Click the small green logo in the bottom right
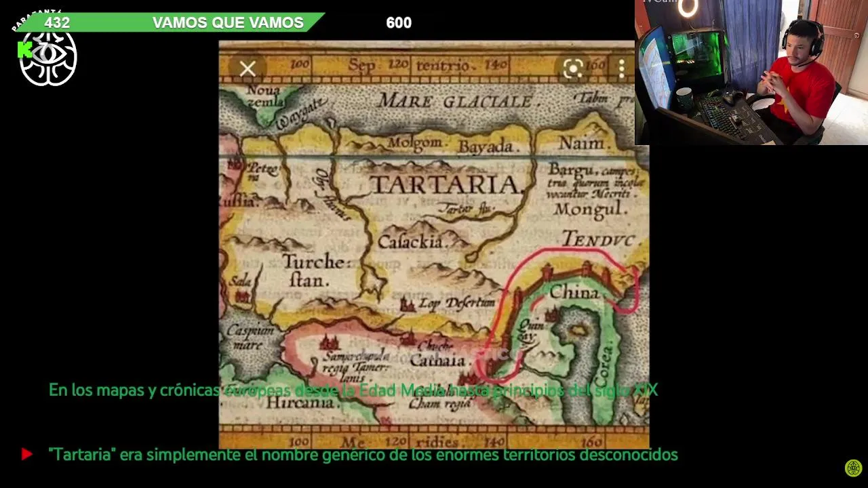This screenshot has width=868, height=488. (x=853, y=468)
